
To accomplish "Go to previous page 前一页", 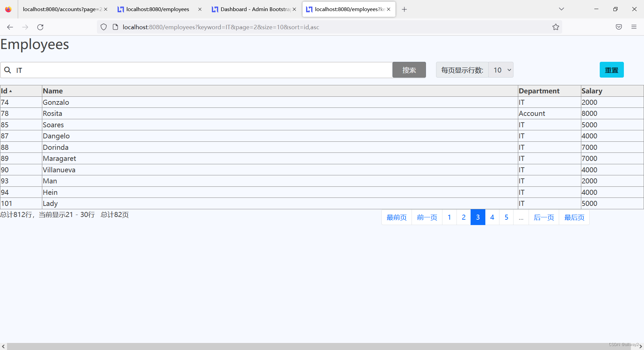I will pos(427,217).
